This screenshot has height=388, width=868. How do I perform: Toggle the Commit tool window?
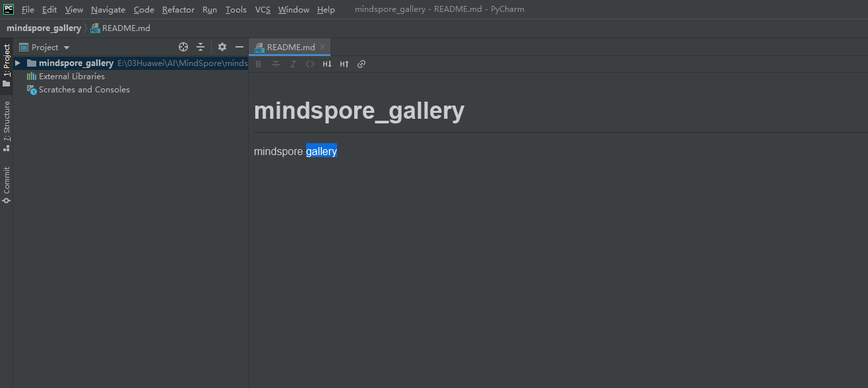(7, 185)
